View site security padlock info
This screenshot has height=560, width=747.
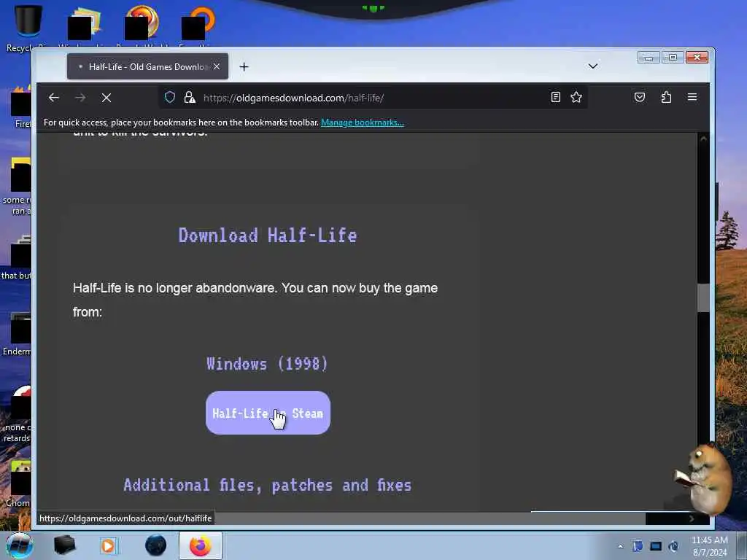click(190, 98)
